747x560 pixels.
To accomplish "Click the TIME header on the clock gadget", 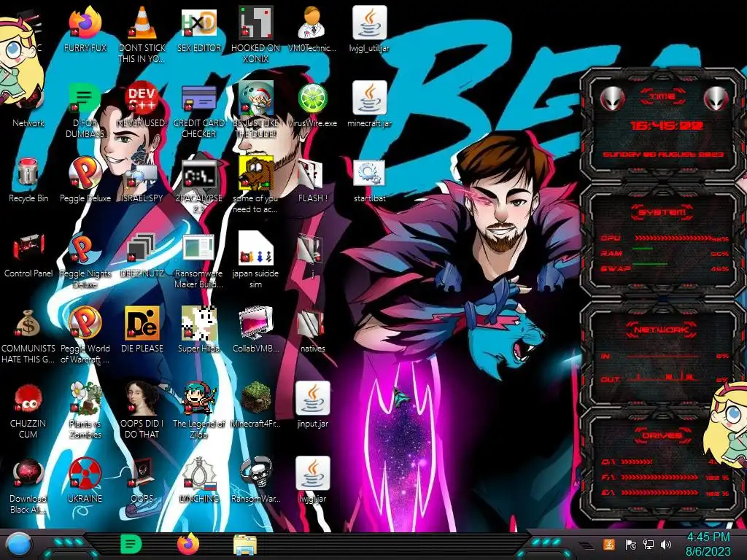I will [x=662, y=97].
